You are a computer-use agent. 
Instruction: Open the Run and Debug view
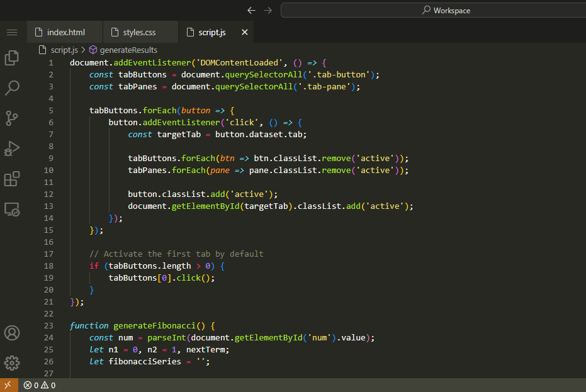click(12, 148)
